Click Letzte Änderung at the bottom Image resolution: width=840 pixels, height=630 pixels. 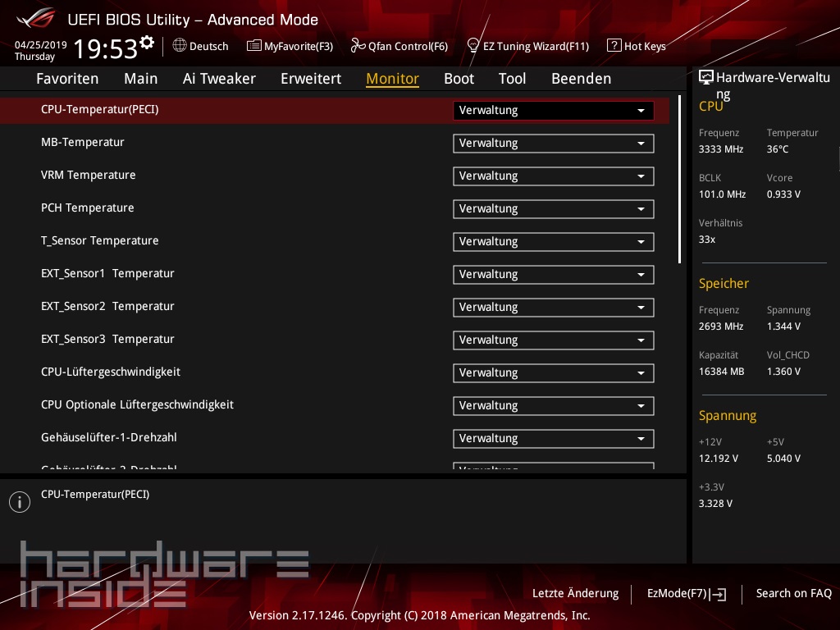click(575, 594)
